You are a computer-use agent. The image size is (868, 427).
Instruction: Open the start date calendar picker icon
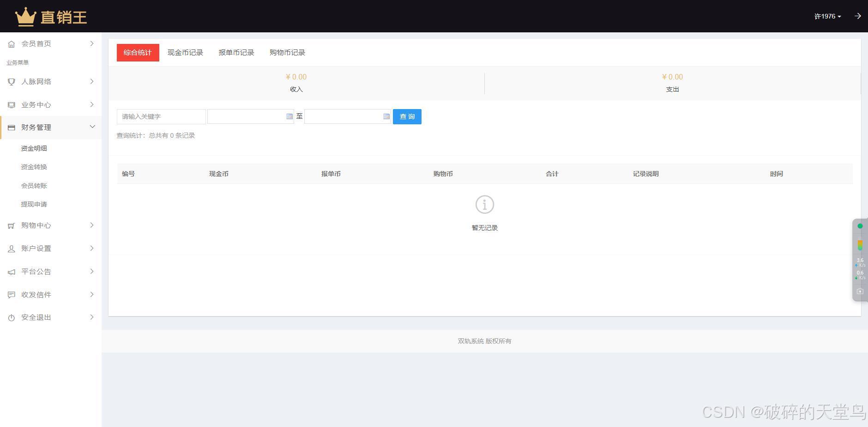[x=289, y=116]
